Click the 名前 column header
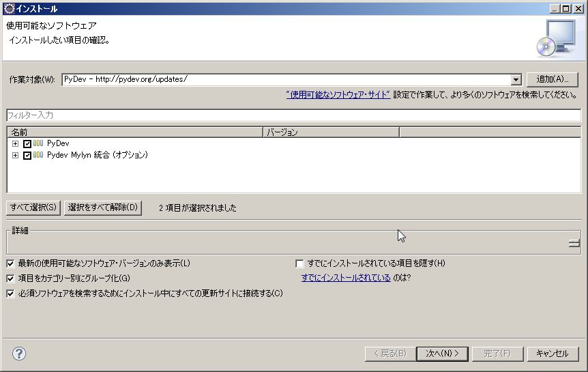The height and width of the screenshot is (372, 588). point(135,132)
